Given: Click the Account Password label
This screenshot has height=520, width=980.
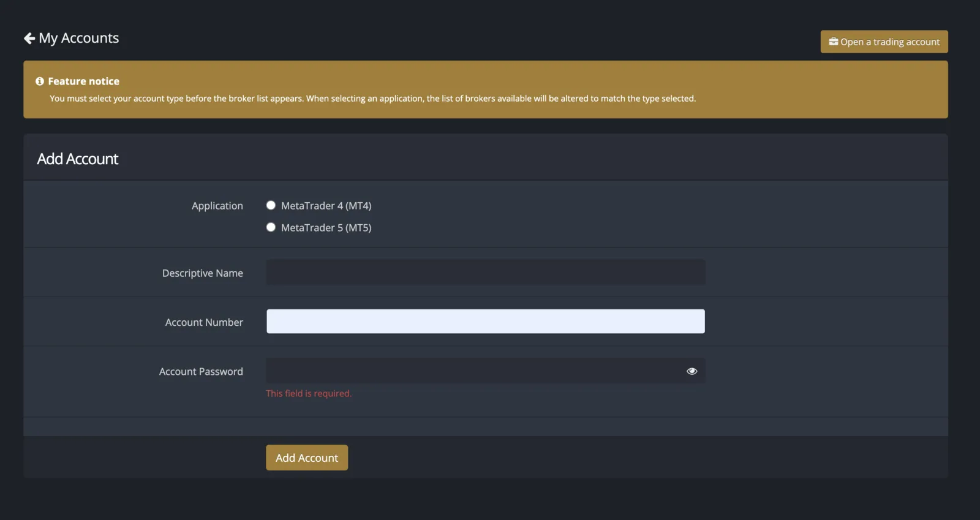Looking at the screenshot, I should [201, 371].
